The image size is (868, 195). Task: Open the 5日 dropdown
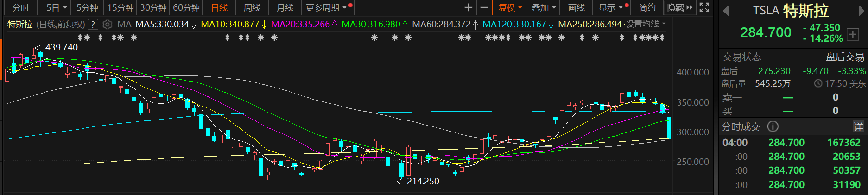click(x=56, y=7)
